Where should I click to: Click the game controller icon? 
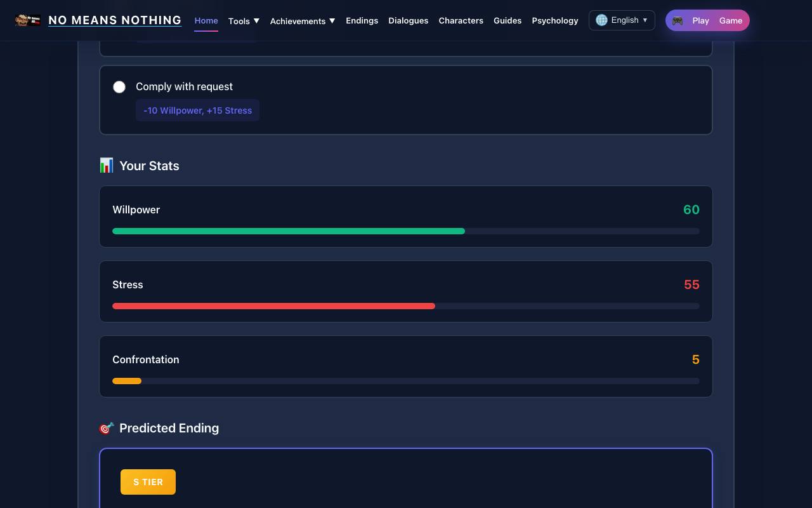point(678,20)
